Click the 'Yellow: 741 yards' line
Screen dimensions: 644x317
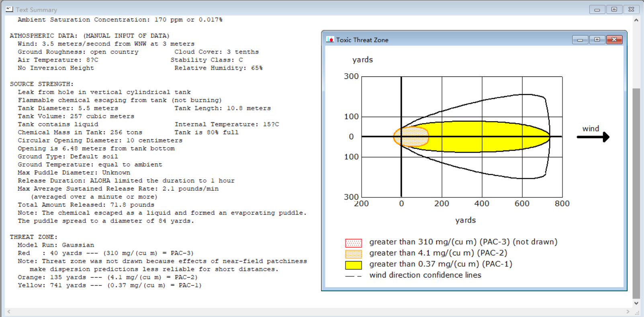110,285
